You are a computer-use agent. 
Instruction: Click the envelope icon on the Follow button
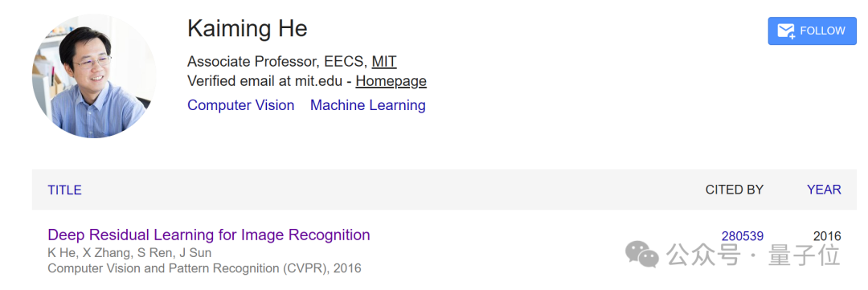click(x=786, y=31)
